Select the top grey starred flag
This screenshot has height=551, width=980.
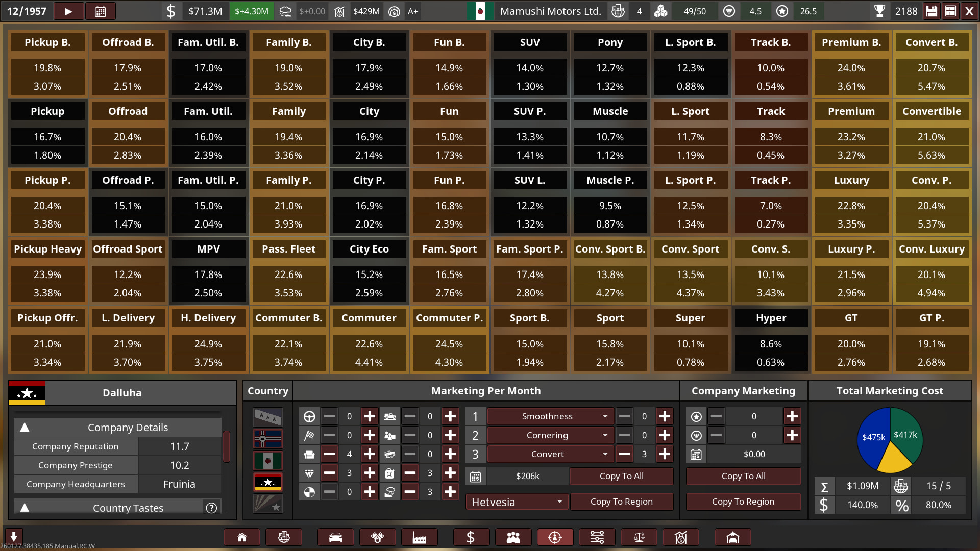click(268, 417)
